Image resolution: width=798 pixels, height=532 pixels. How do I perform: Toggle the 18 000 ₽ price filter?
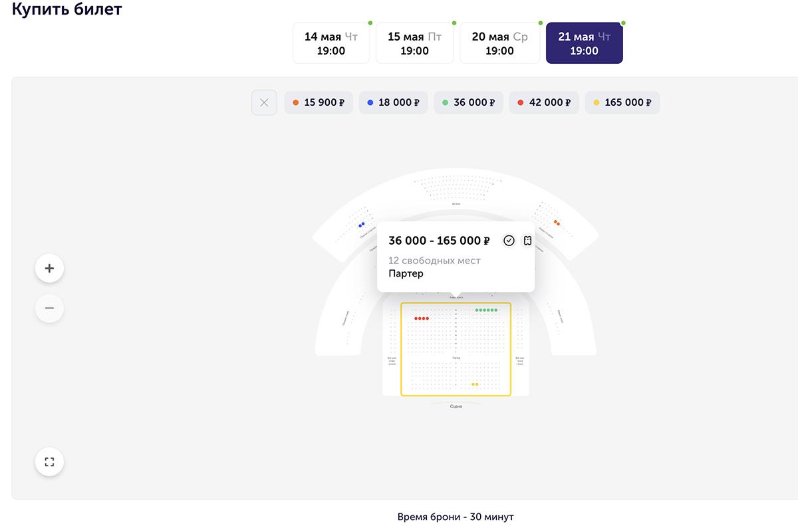(394, 102)
